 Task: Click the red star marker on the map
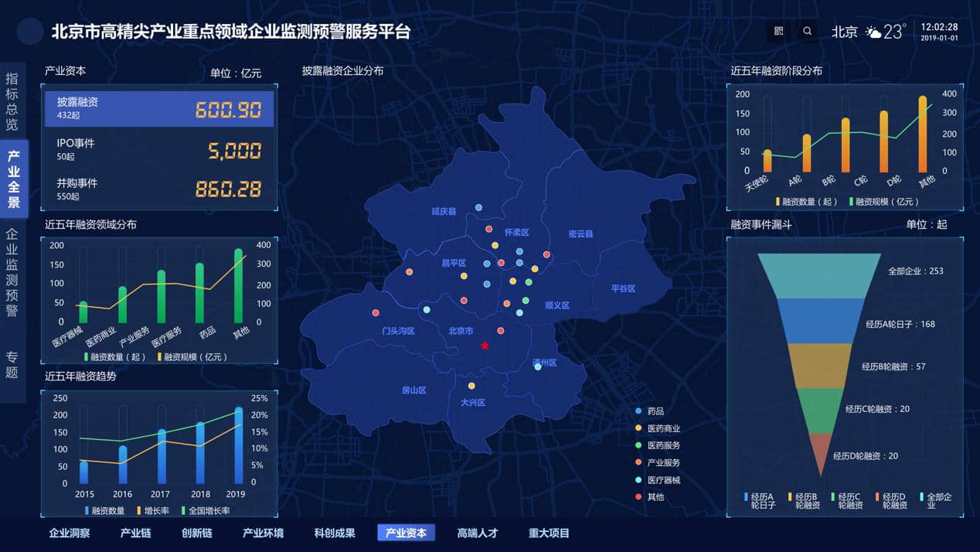(x=485, y=346)
